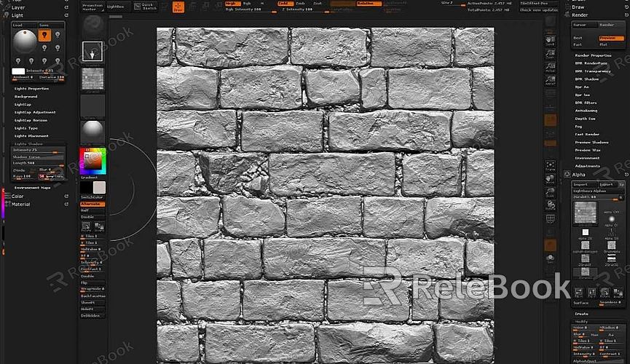Screen dimensions: 630x364
Task: Click the Actual size icon
Action: click(550, 67)
